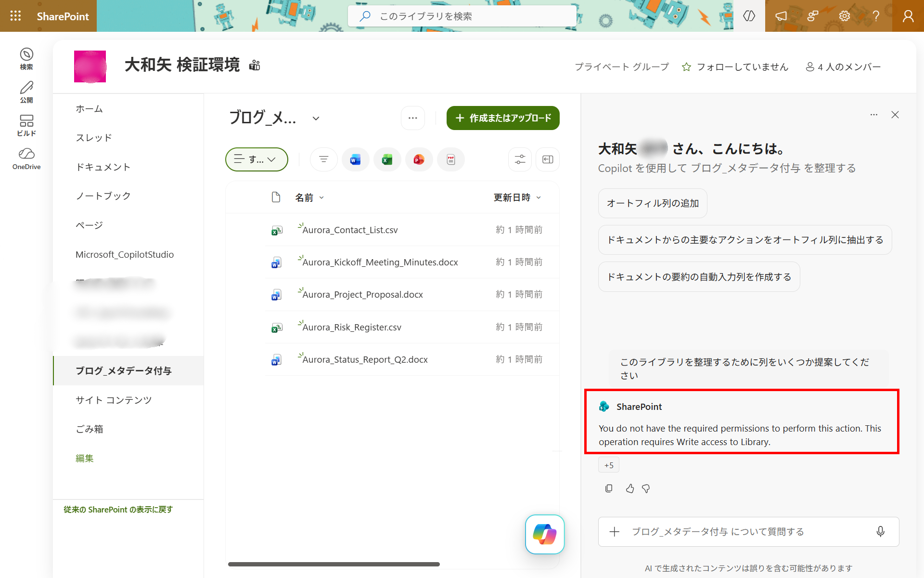Open Aurora_Status_Report_Q2.docx
Viewport: 924px width, 578px height.
coord(365,360)
